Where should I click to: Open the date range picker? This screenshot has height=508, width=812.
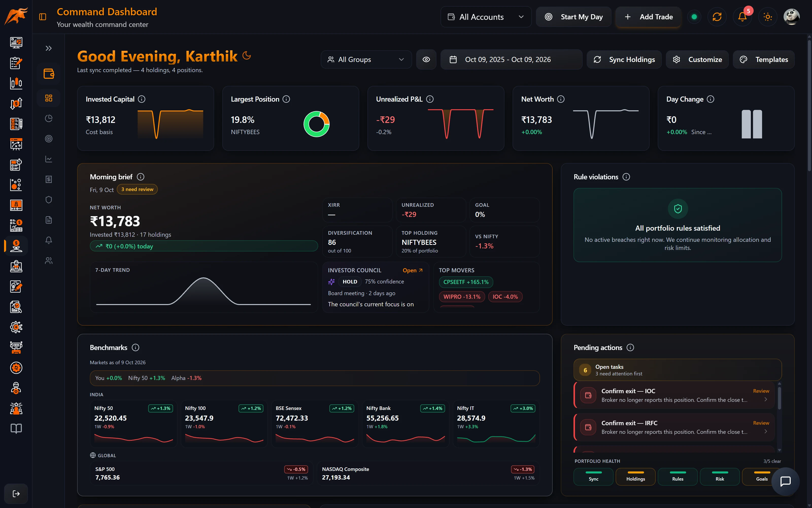click(x=511, y=59)
